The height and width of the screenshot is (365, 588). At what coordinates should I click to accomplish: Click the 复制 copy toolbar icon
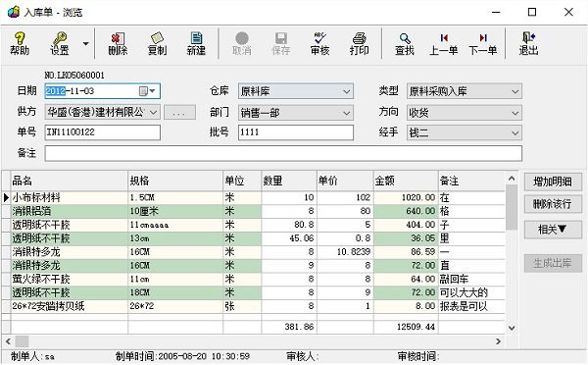click(157, 43)
